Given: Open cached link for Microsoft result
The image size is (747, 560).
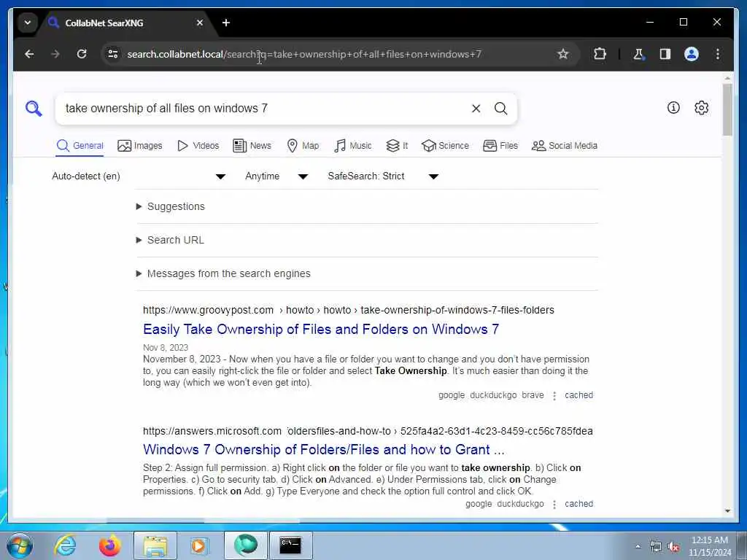Looking at the screenshot, I should pos(578,504).
